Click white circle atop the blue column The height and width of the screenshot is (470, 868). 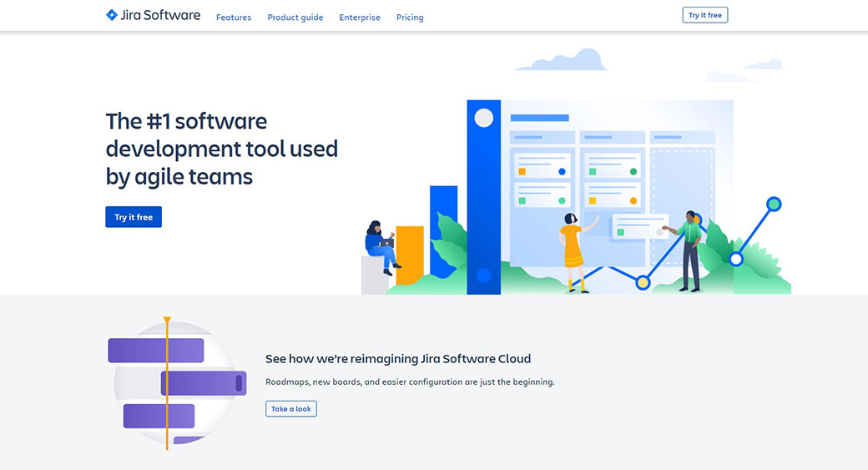[484, 118]
